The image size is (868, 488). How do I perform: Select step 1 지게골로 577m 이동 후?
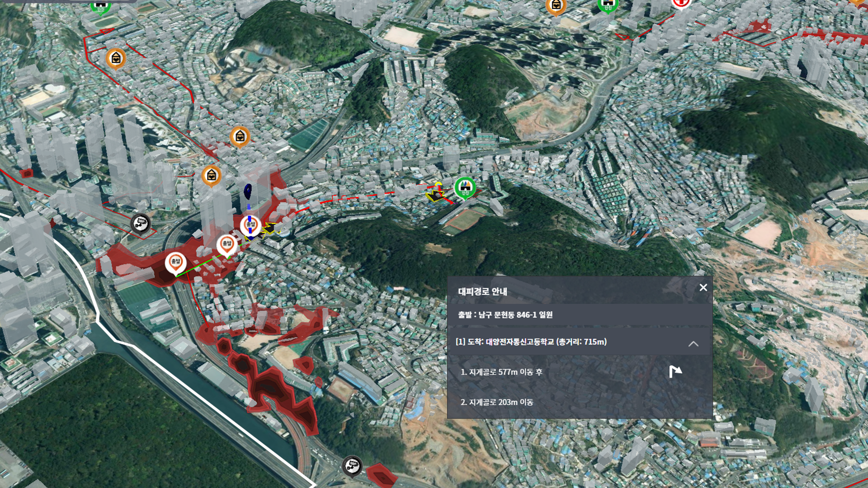point(501,372)
